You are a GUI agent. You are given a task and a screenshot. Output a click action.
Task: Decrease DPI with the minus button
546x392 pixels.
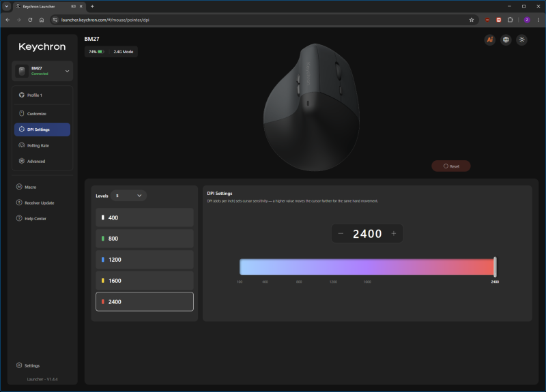[x=341, y=234]
